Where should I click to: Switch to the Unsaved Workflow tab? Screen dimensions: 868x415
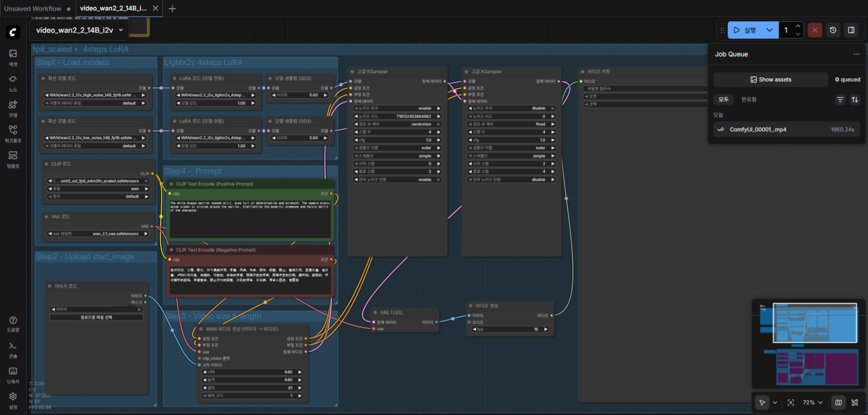[33, 9]
